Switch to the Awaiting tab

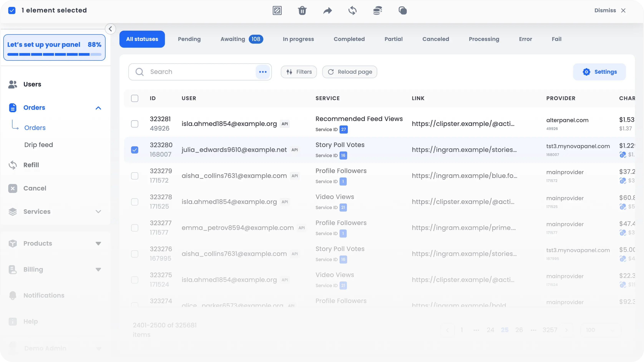pos(242,39)
